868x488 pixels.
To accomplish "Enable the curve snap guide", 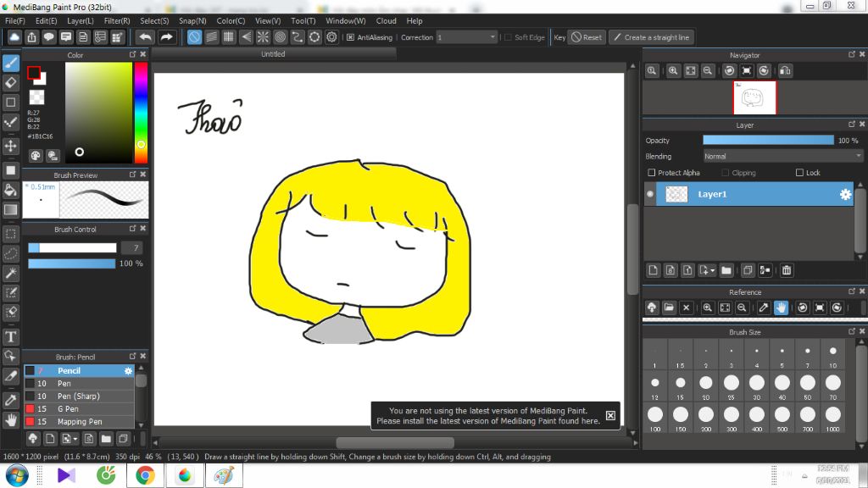I will pyautogui.click(x=298, y=37).
